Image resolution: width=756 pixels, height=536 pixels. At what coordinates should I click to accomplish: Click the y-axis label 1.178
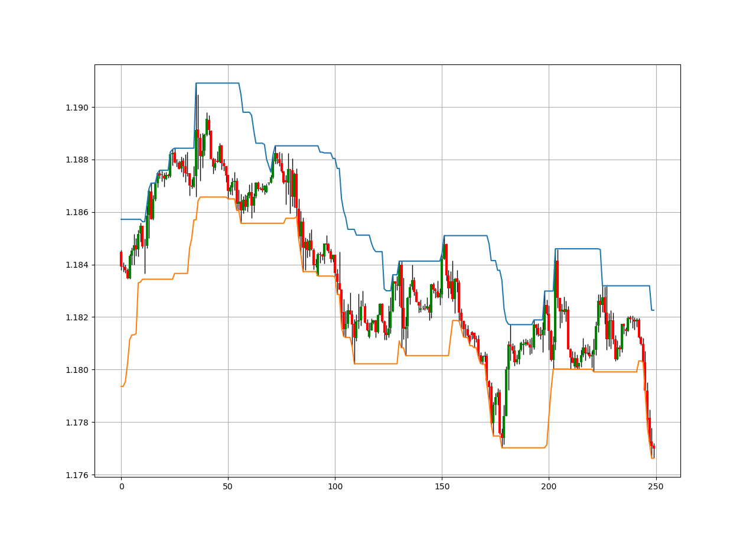[78, 423]
